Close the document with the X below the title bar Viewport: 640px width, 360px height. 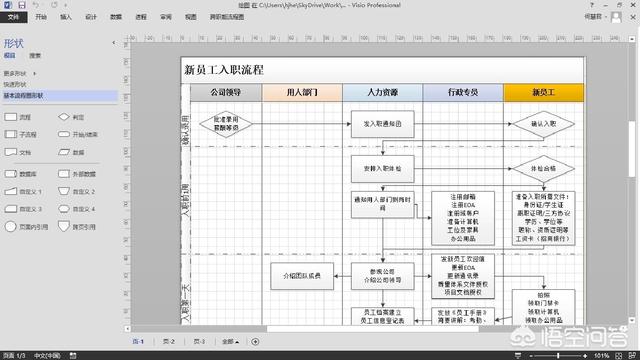coord(633,17)
